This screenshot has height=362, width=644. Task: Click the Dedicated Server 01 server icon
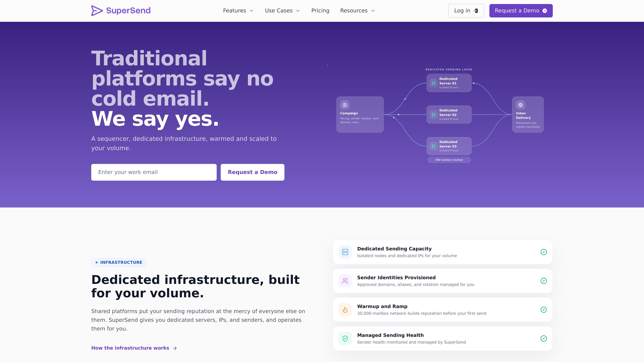(434, 83)
